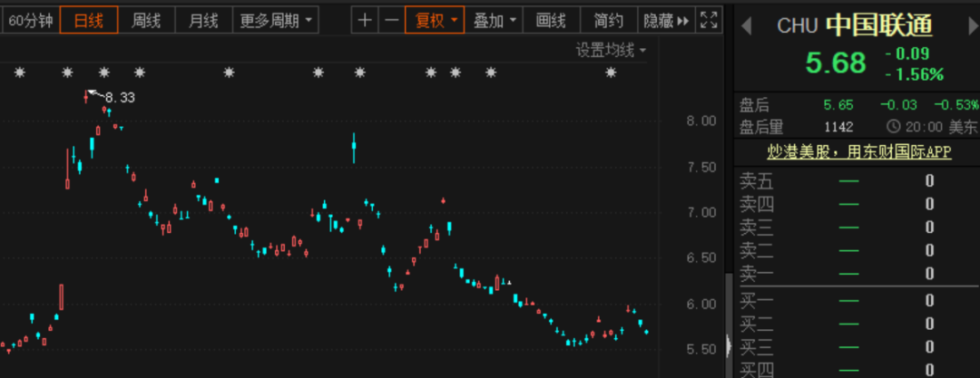Click the CHU 中国联通 stock title
This screenshot has width=980, height=378.
click(855, 25)
